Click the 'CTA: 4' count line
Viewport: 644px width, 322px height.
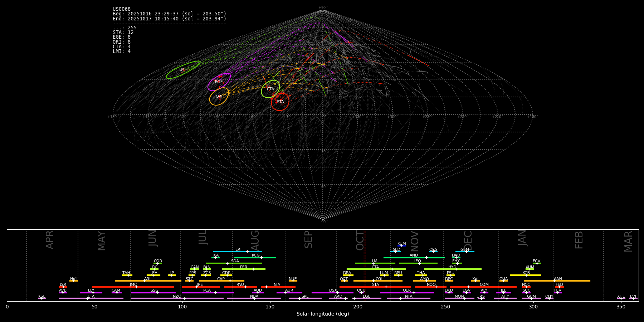click(x=122, y=47)
